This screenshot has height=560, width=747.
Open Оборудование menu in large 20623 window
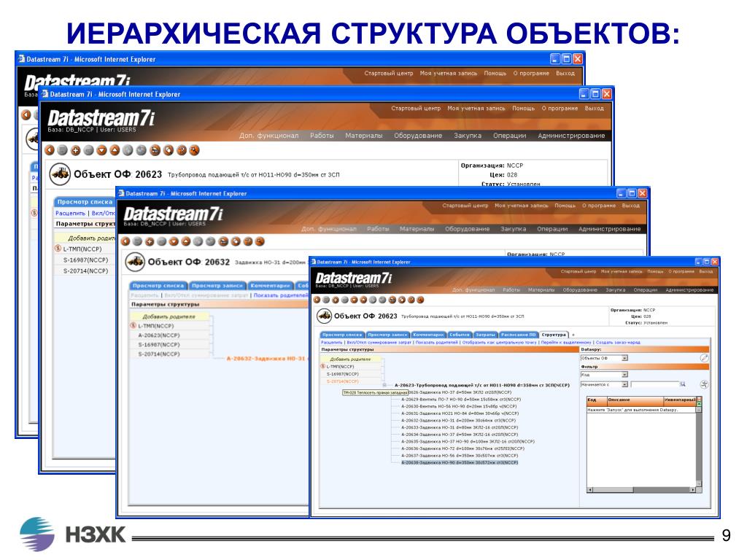point(418,136)
